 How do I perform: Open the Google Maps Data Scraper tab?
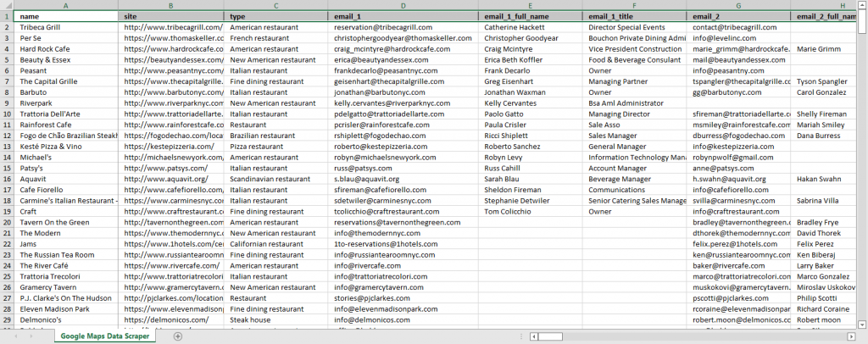point(103,336)
